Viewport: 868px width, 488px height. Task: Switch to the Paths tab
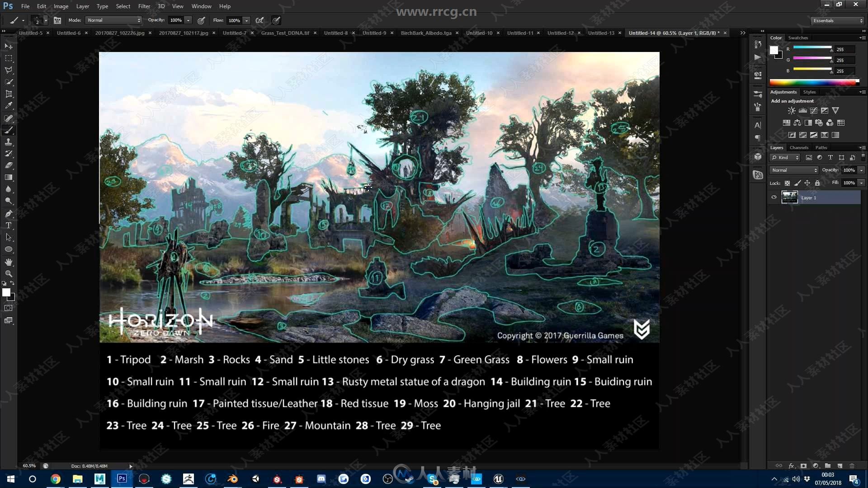[x=821, y=148]
